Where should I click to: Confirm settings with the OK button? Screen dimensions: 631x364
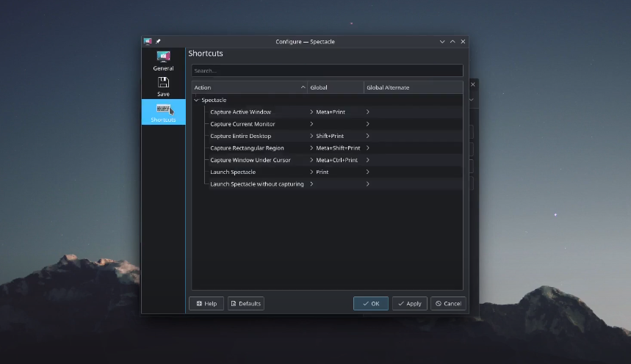coord(370,303)
